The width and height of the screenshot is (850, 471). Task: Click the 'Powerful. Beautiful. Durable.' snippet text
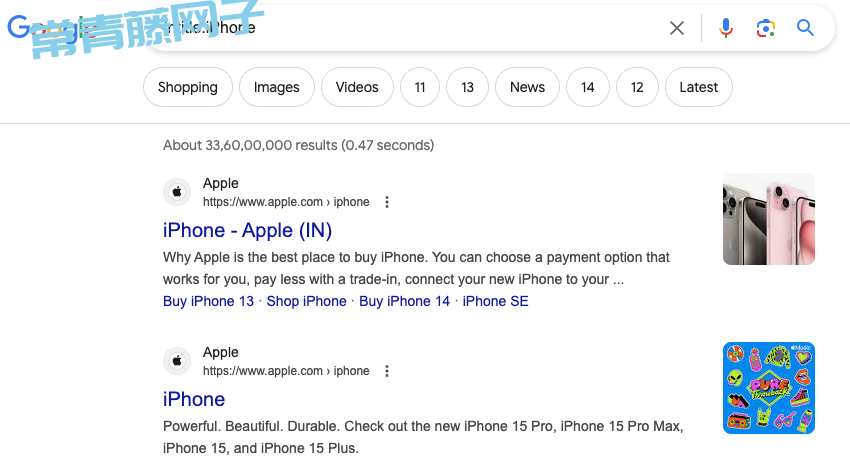tap(423, 437)
